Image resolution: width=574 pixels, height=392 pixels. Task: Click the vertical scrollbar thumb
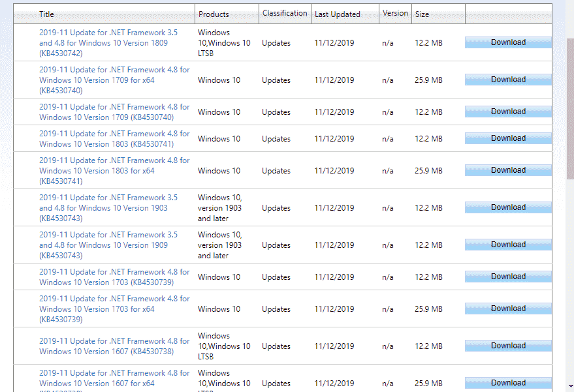(x=570, y=109)
